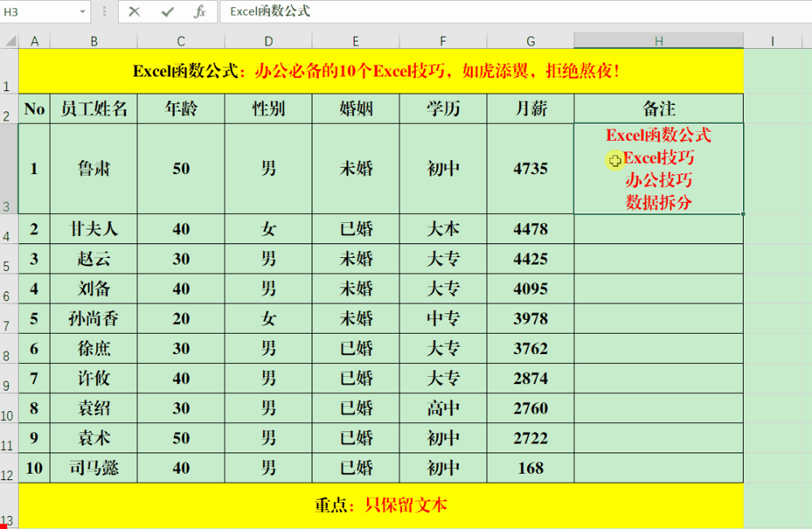Click the 月薪 column heading cell
Image resolution: width=812 pixels, height=529 pixels.
tap(530, 109)
